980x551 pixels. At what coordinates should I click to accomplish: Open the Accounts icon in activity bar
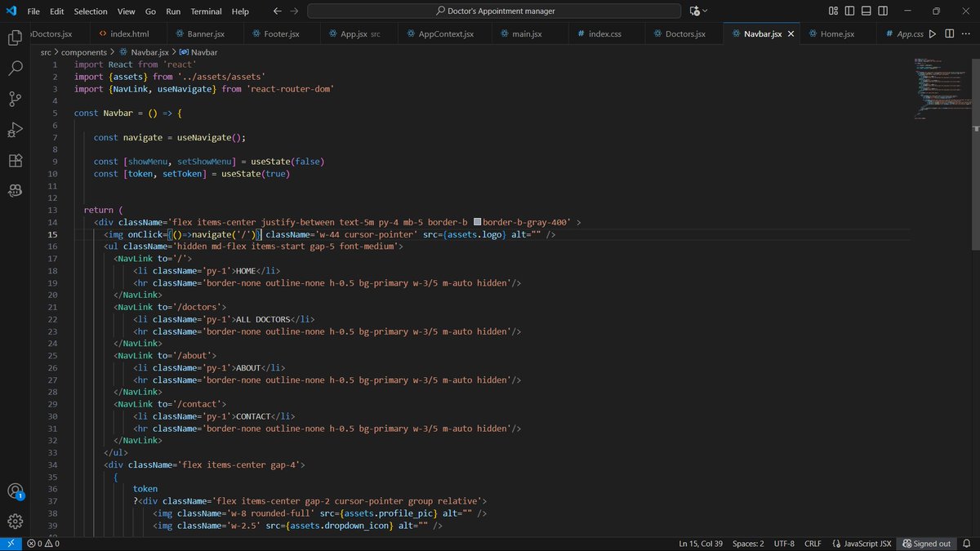[x=15, y=491]
